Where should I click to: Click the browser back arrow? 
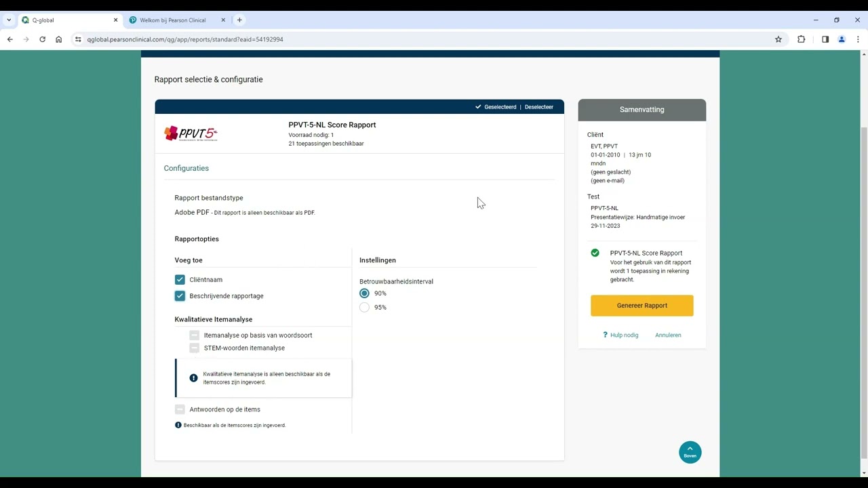[10, 39]
